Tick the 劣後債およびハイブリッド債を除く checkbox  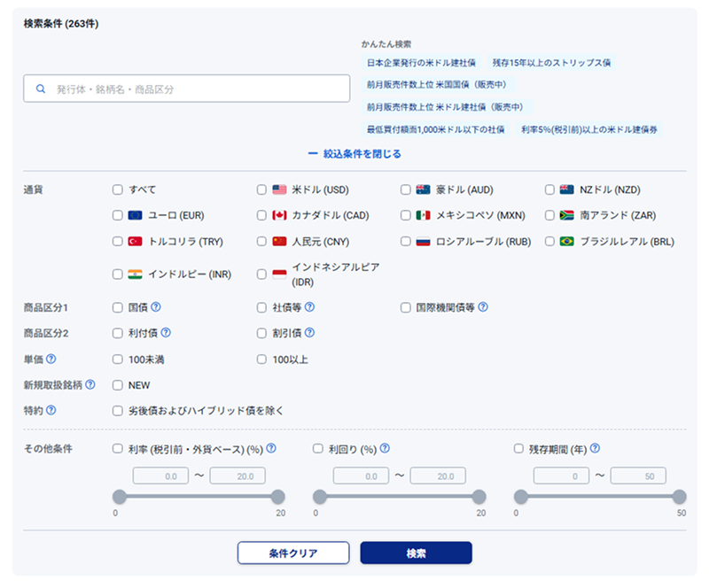pyautogui.click(x=118, y=411)
